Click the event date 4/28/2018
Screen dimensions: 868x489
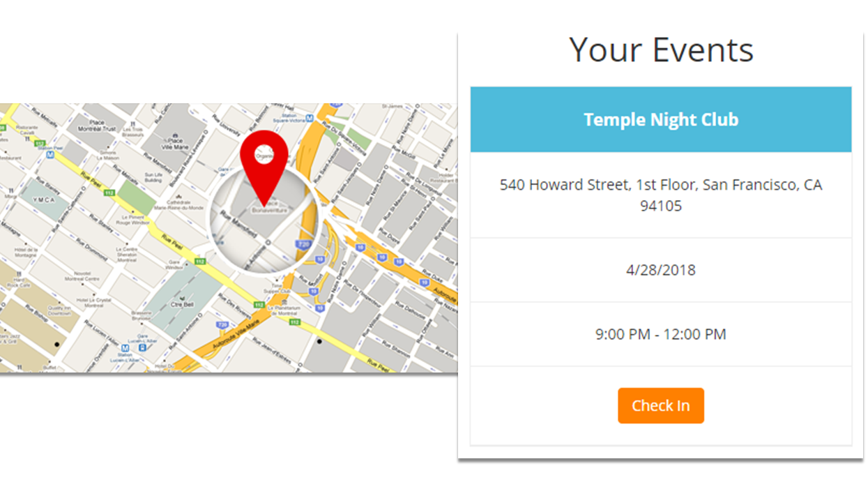[660, 270]
